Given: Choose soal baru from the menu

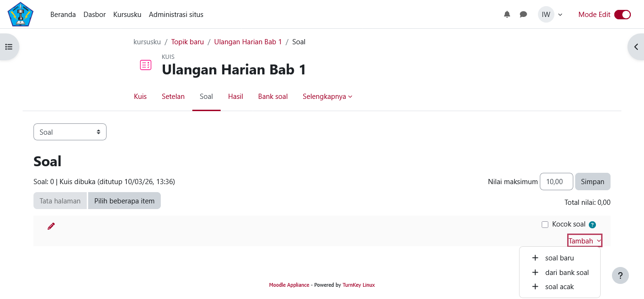Looking at the screenshot, I should click(x=559, y=258).
